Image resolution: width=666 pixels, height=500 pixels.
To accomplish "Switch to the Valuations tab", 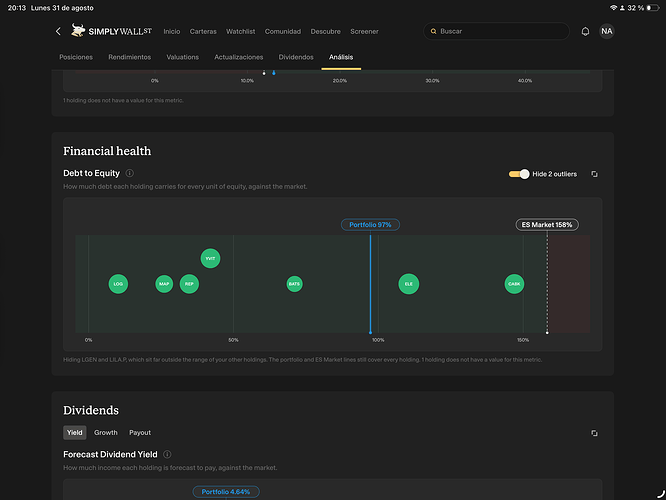I will point(183,57).
